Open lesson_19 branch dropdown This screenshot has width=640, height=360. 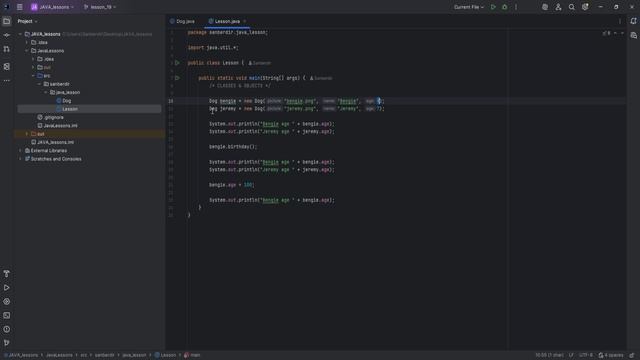pos(100,7)
